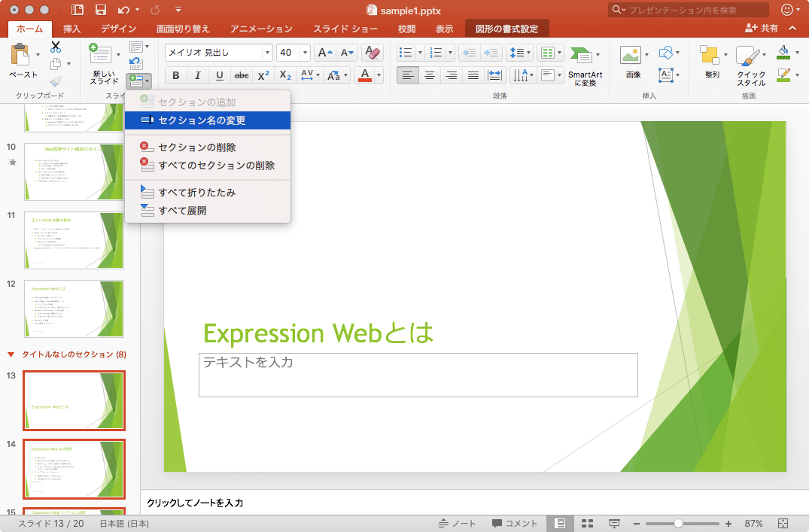The width and height of the screenshot is (809, 532).
Task: Open the font size dropdown
Action: coord(305,53)
